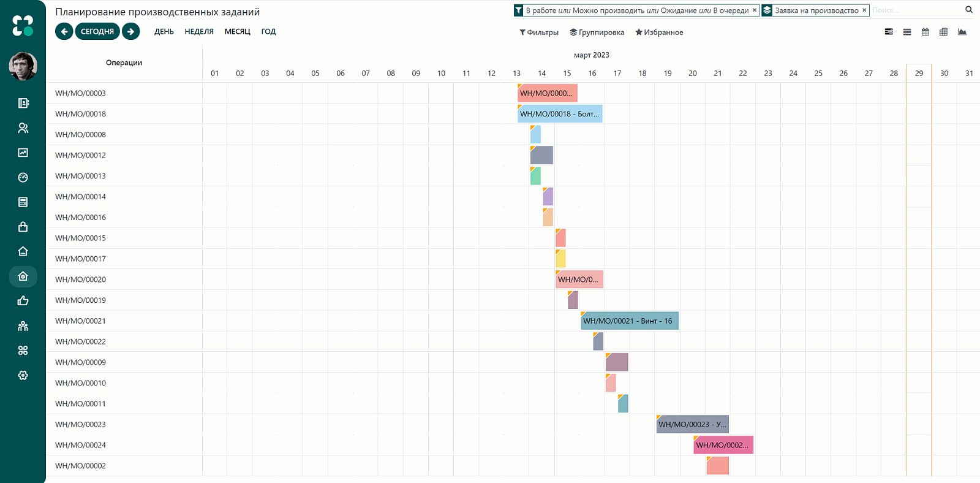
Task: Open the house outline sidebar icon
Action: (x=23, y=251)
